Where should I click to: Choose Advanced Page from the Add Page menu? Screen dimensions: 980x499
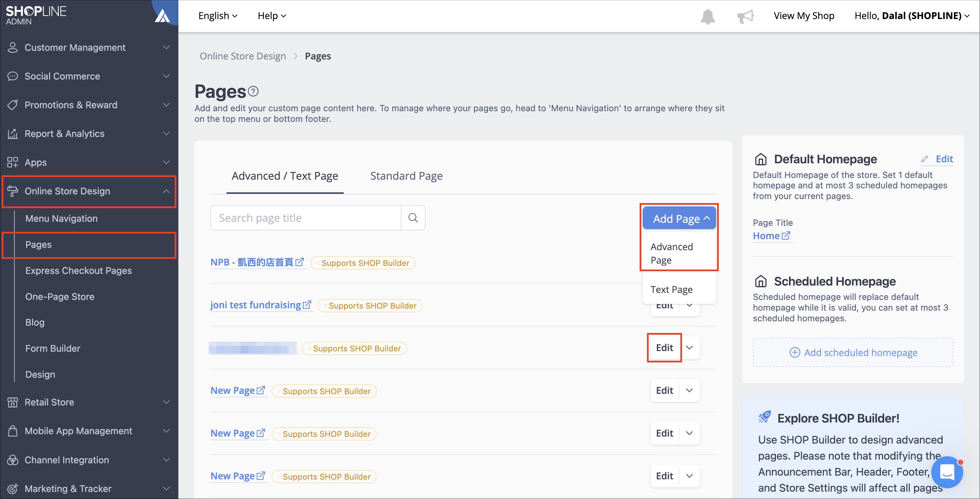point(679,253)
